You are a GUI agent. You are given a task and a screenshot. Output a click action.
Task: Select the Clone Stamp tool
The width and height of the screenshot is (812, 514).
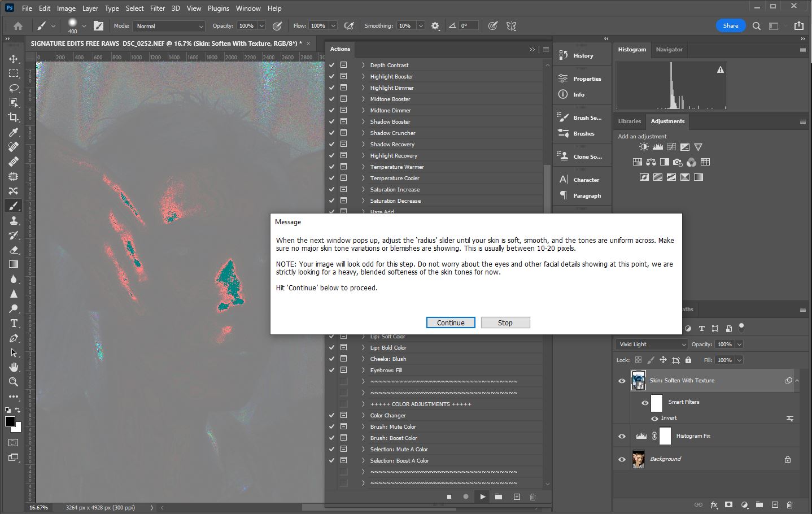coord(14,220)
